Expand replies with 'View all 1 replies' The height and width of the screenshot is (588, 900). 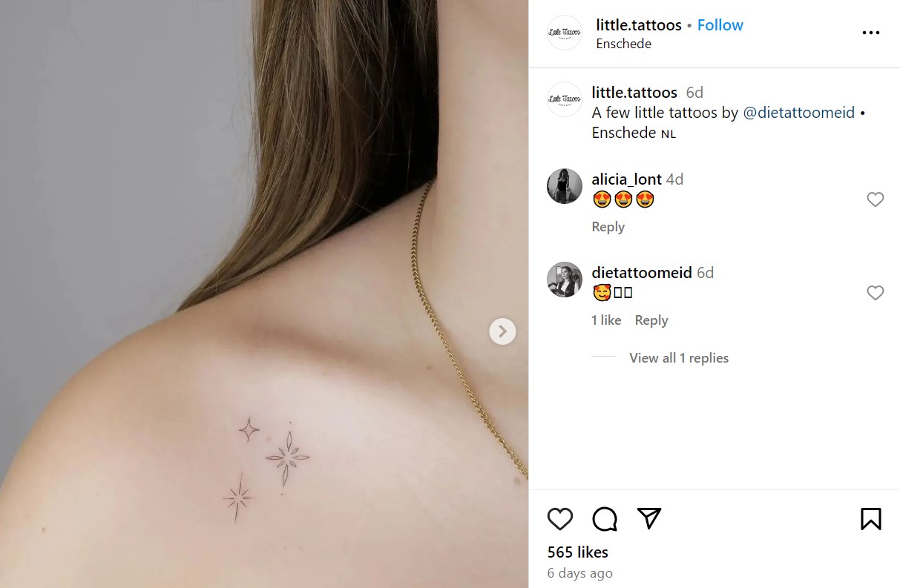678,357
